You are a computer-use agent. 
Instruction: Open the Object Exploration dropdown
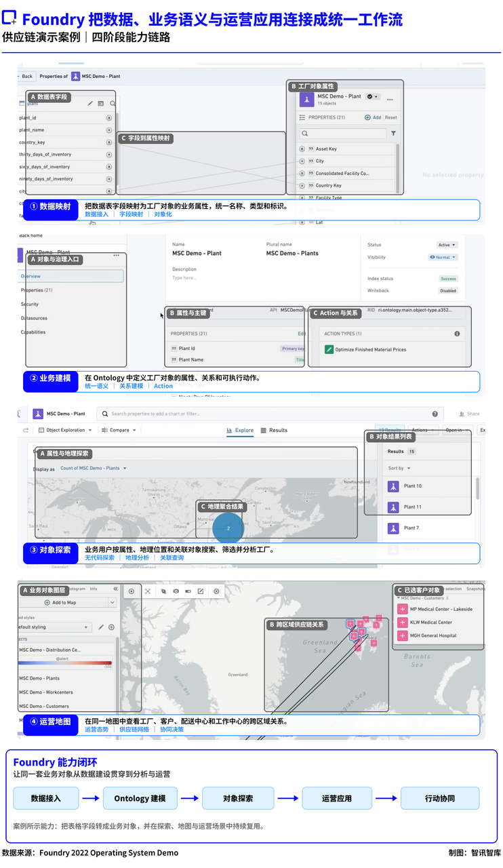point(66,430)
